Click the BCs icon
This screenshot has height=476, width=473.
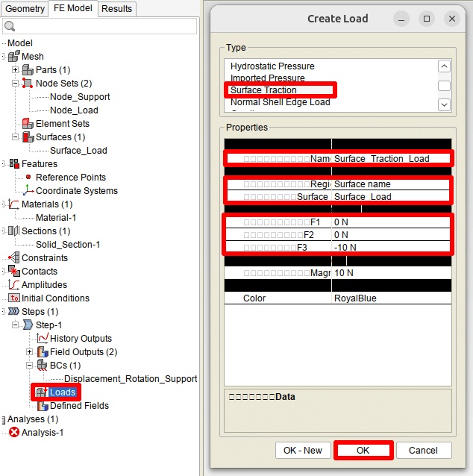pyautogui.click(x=43, y=365)
